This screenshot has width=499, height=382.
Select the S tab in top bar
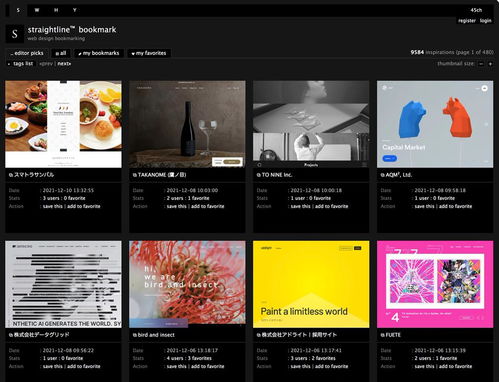coord(18,10)
